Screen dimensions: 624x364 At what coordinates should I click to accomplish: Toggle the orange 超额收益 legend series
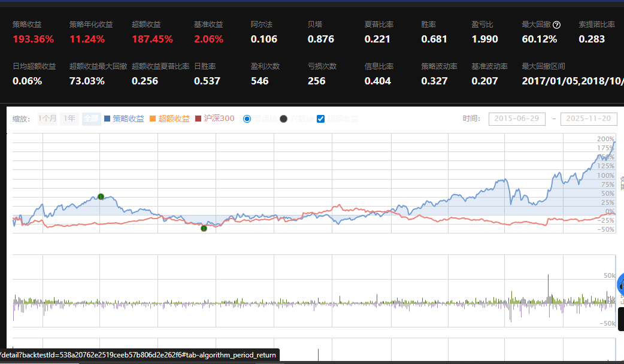(x=152, y=119)
